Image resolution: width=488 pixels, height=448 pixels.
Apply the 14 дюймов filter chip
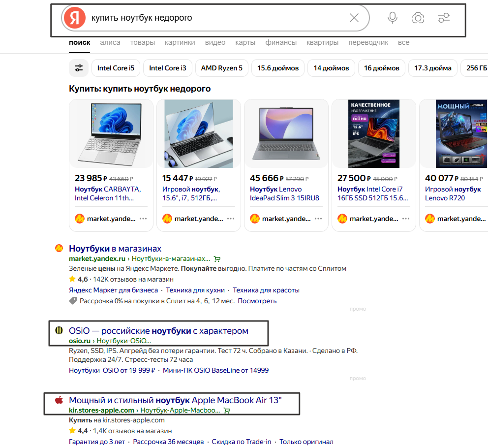(x=331, y=68)
